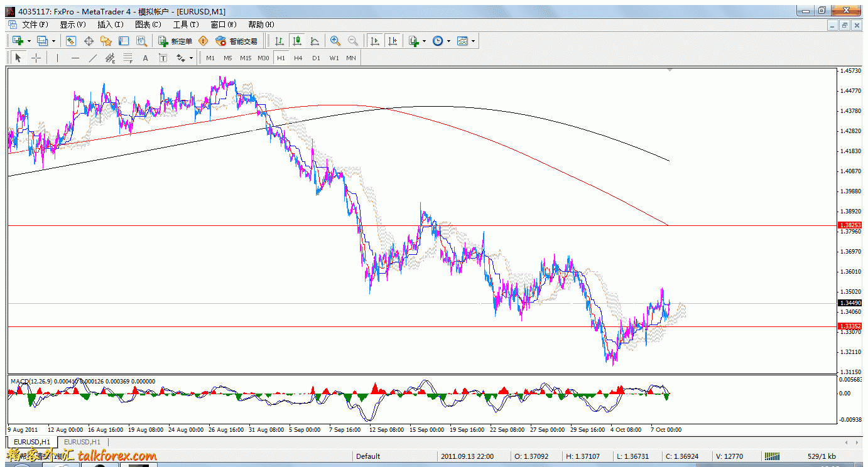This screenshot has height=467, width=868.
Task: Click the 智能交易 auto trading button
Action: [x=237, y=41]
